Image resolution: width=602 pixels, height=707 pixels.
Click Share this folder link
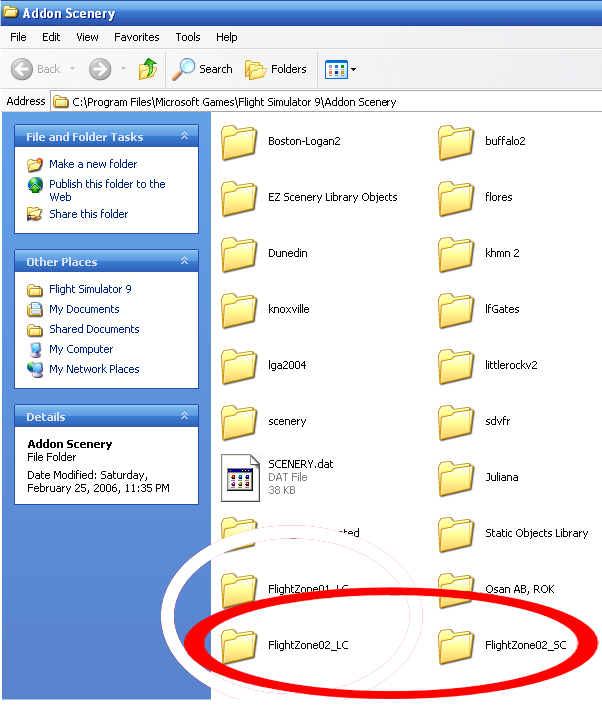coord(89,214)
